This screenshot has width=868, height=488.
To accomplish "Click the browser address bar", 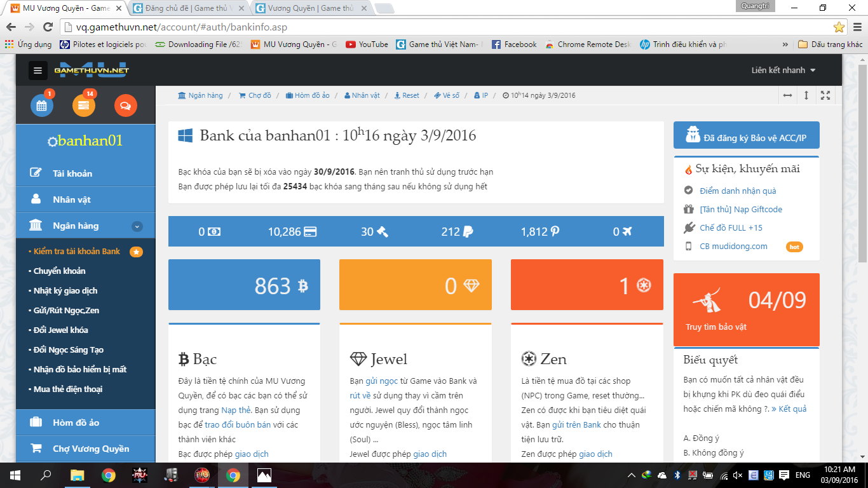I will [445, 27].
